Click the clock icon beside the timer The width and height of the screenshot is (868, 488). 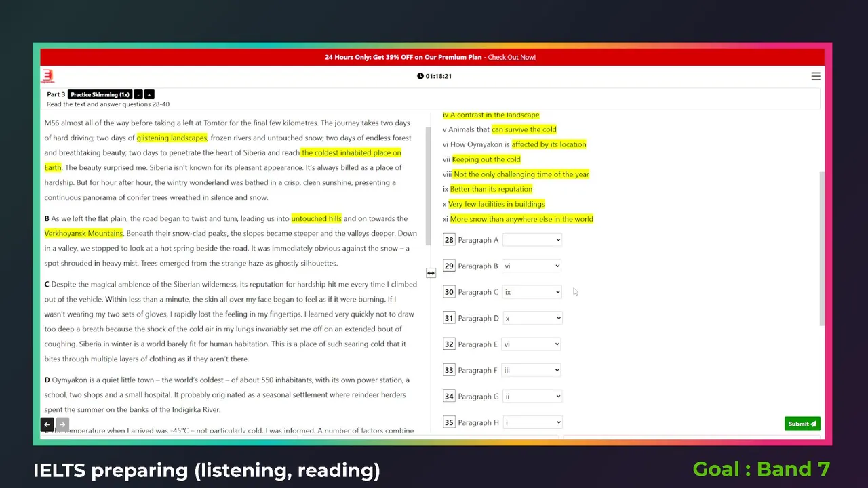420,76
